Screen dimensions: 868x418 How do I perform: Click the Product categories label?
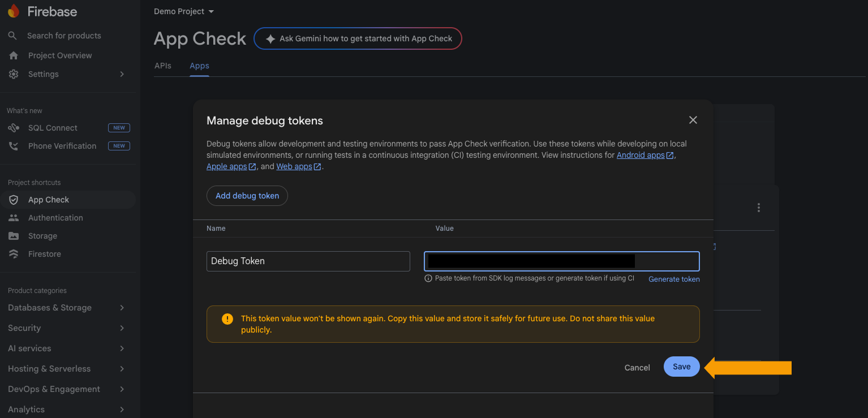point(37,291)
